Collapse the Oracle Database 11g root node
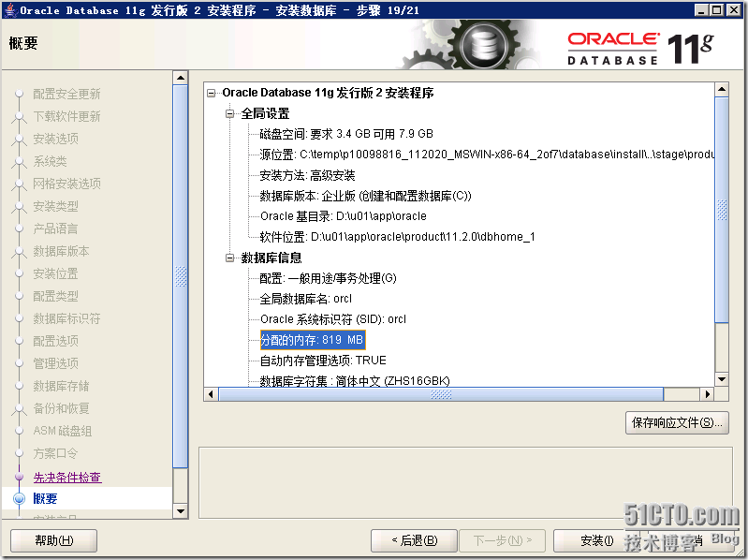Viewport: 748px width, 560px height. (211, 93)
